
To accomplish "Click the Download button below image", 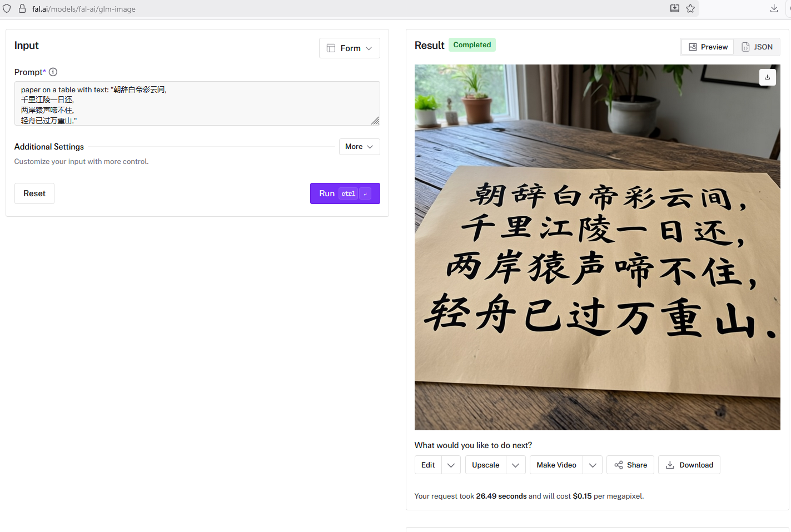I will pyautogui.click(x=689, y=465).
